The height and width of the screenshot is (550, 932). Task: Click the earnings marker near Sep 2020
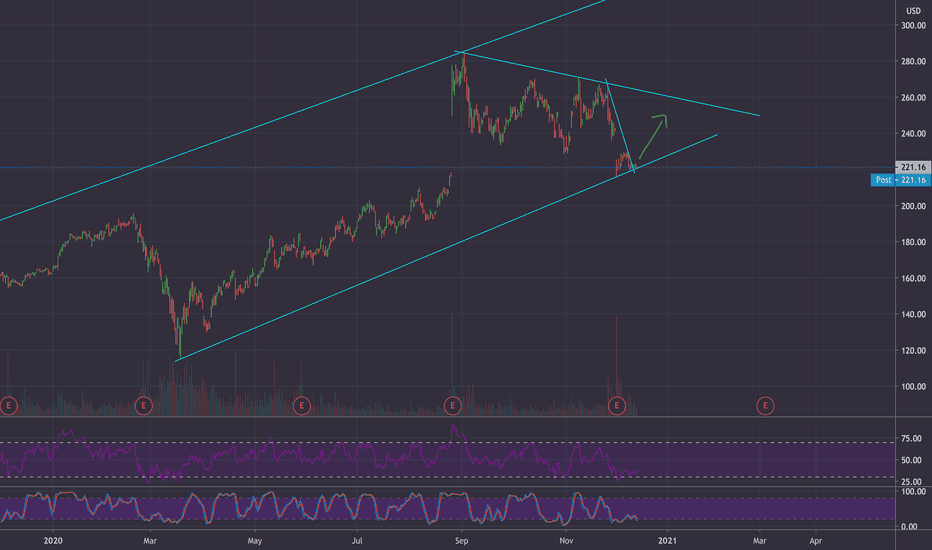coord(452,406)
